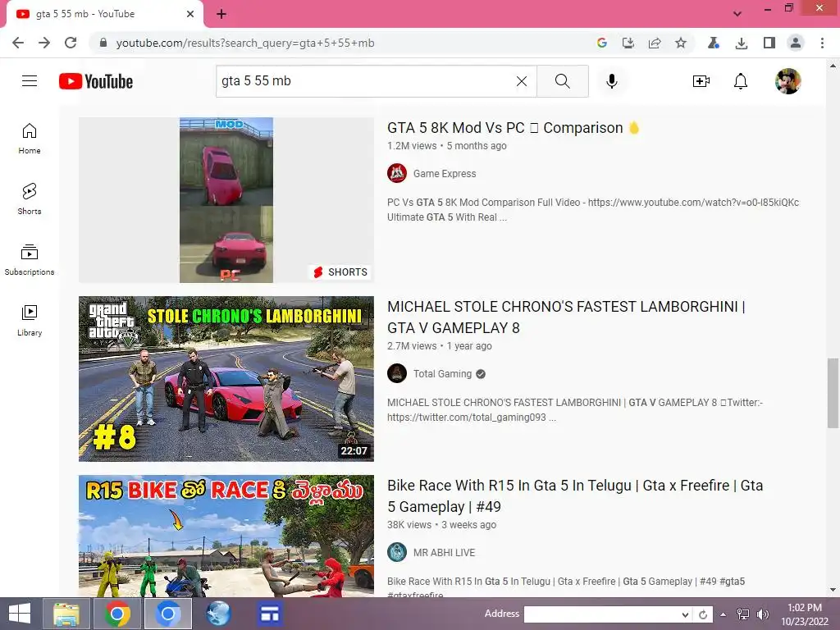Refresh the taskbar Address bar
Image resolution: width=840 pixels, height=630 pixels.
[703, 614]
